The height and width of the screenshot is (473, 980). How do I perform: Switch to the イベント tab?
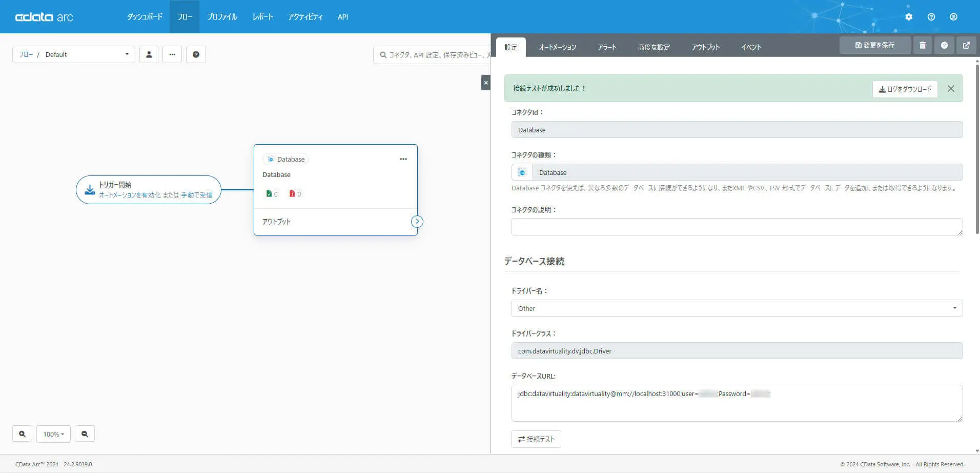click(751, 47)
